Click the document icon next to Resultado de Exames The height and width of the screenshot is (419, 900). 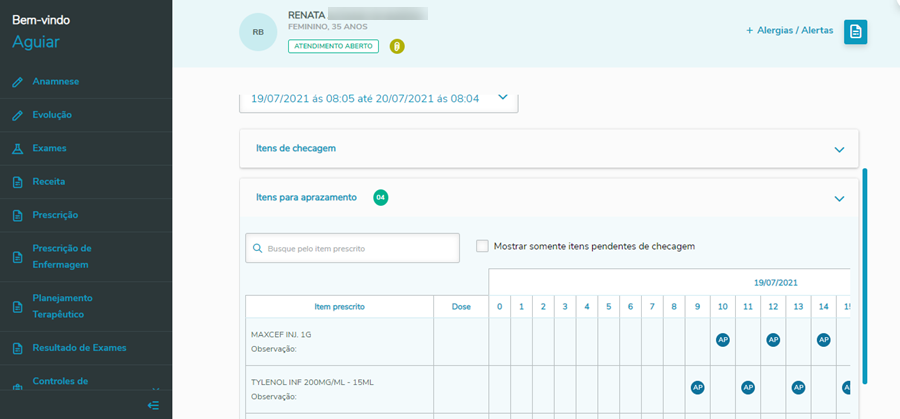18,348
